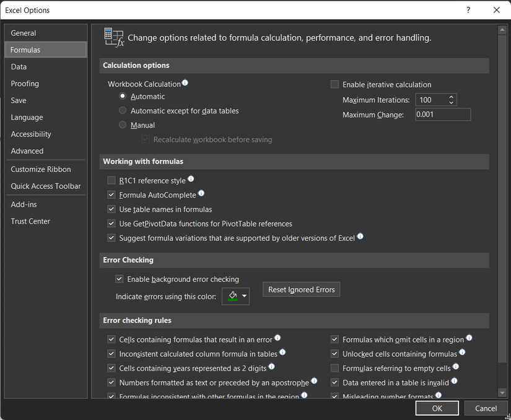
Task: Open the Proofing options category
Action: coord(46,84)
